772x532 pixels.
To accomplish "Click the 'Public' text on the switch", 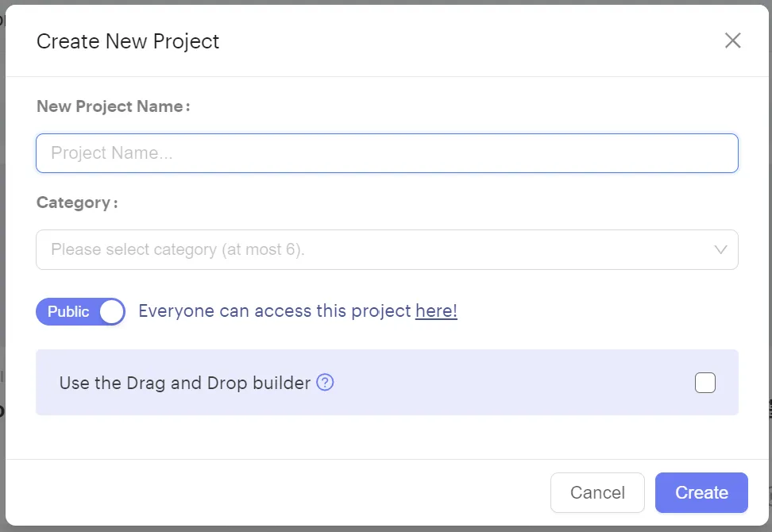I will pyautogui.click(x=68, y=311).
